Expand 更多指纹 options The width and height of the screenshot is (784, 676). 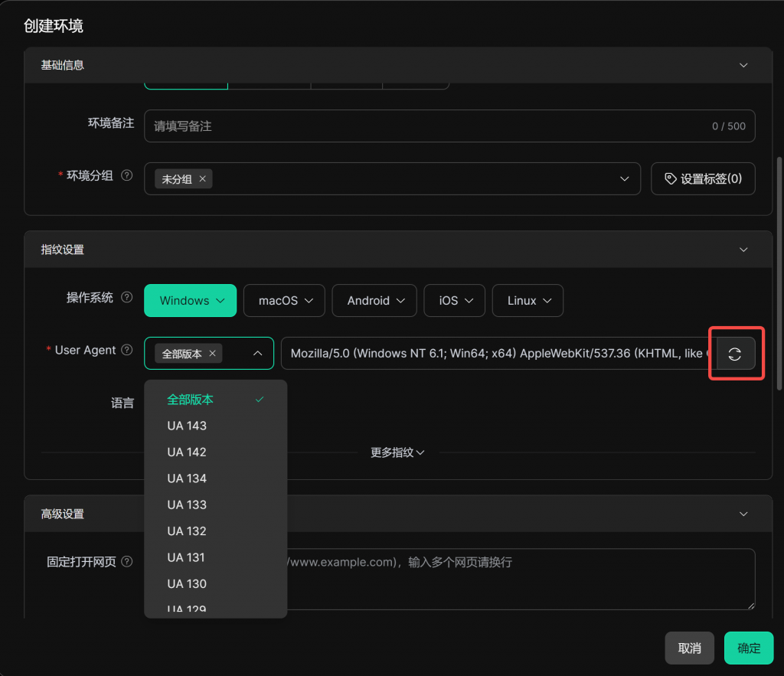397,452
